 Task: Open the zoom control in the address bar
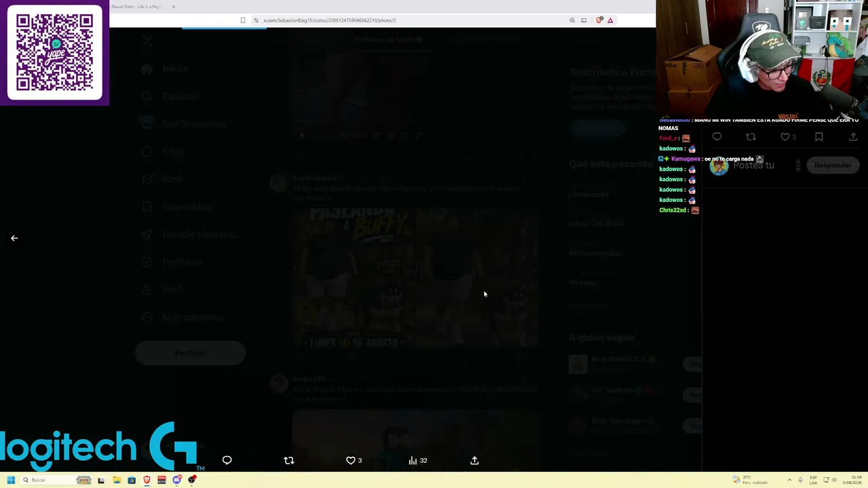pyautogui.click(x=572, y=20)
